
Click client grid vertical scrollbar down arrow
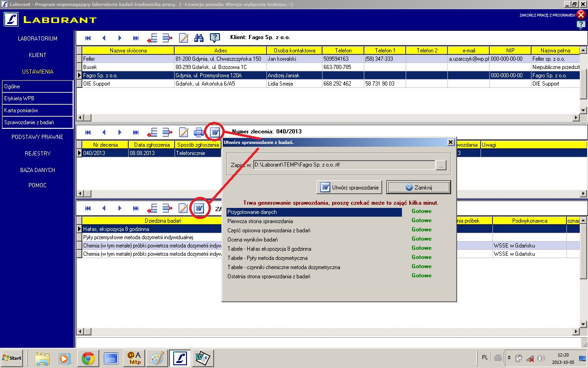coord(584,110)
